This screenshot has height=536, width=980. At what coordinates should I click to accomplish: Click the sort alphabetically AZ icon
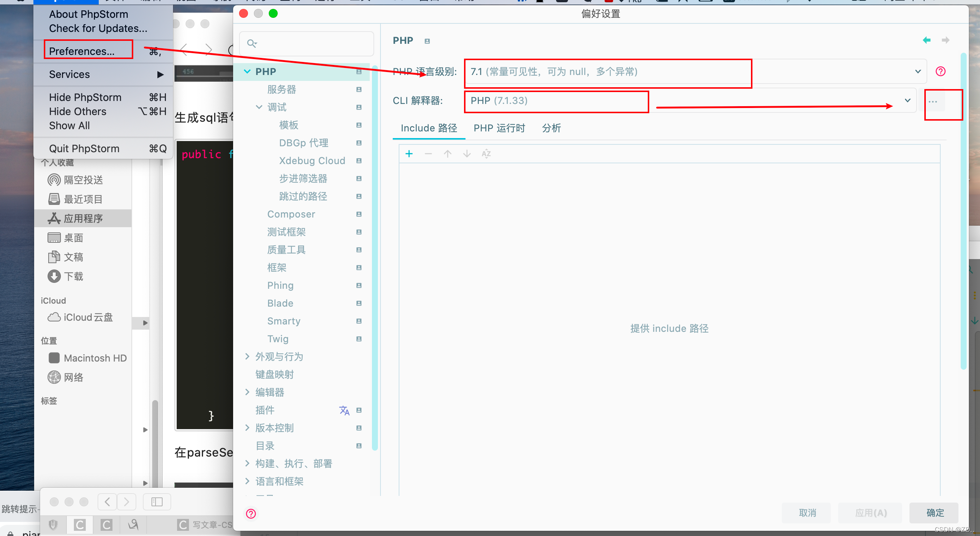click(486, 154)
